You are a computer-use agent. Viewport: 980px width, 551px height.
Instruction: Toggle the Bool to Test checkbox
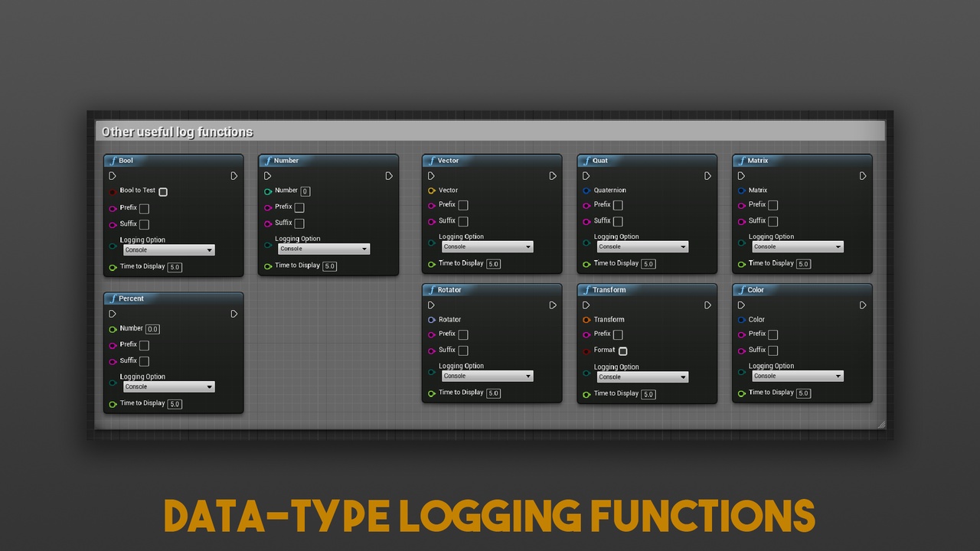(x=162, y=191)
